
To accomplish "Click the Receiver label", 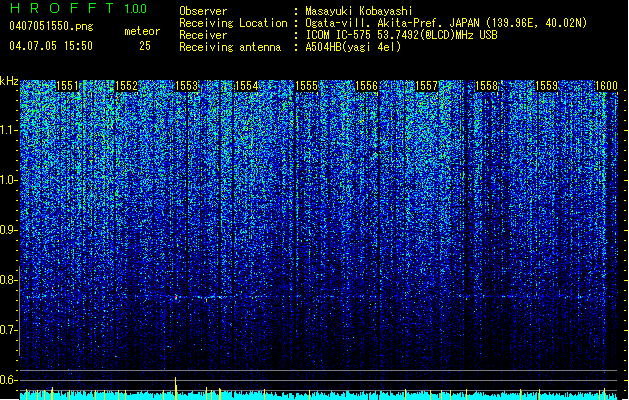I will click(x=203, y=35).
